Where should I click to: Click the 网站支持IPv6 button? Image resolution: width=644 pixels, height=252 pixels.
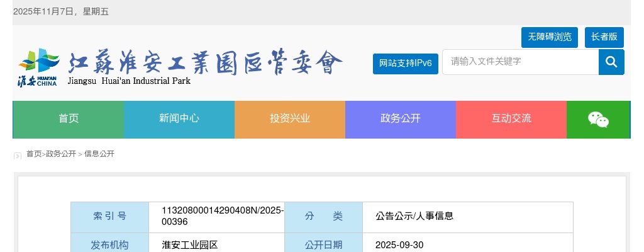pyautogui.click(x=406, y=64)
